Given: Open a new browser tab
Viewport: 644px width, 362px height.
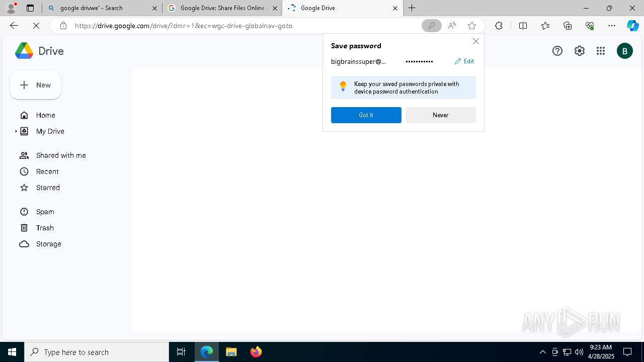Looking at the screenshot, I should (x=412, y=8).
